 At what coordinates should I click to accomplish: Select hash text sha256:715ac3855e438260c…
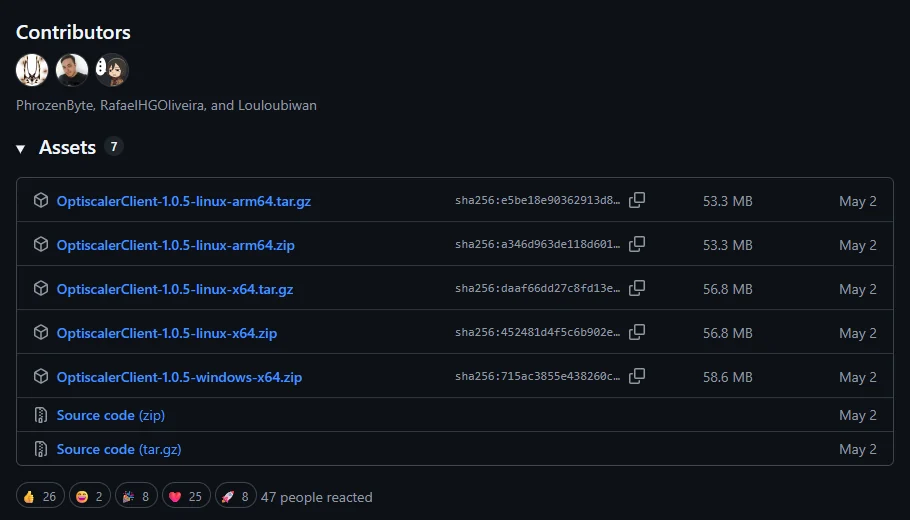537,377
